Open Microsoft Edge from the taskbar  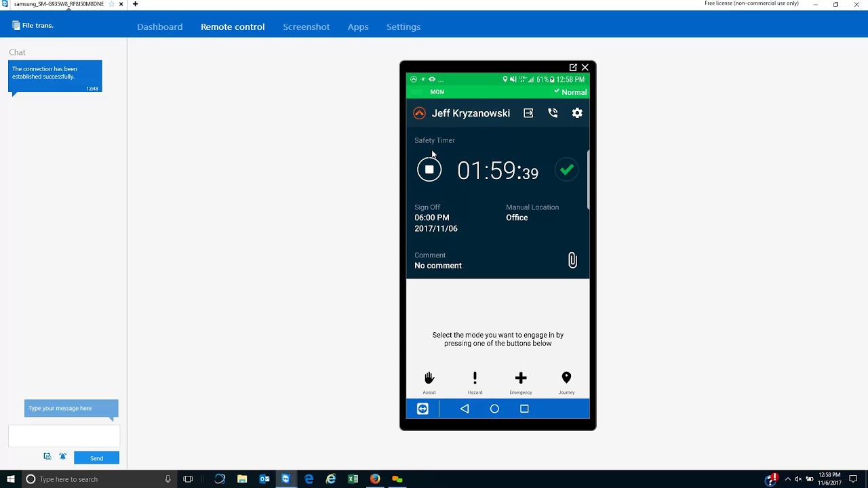[x=309, y=479]
